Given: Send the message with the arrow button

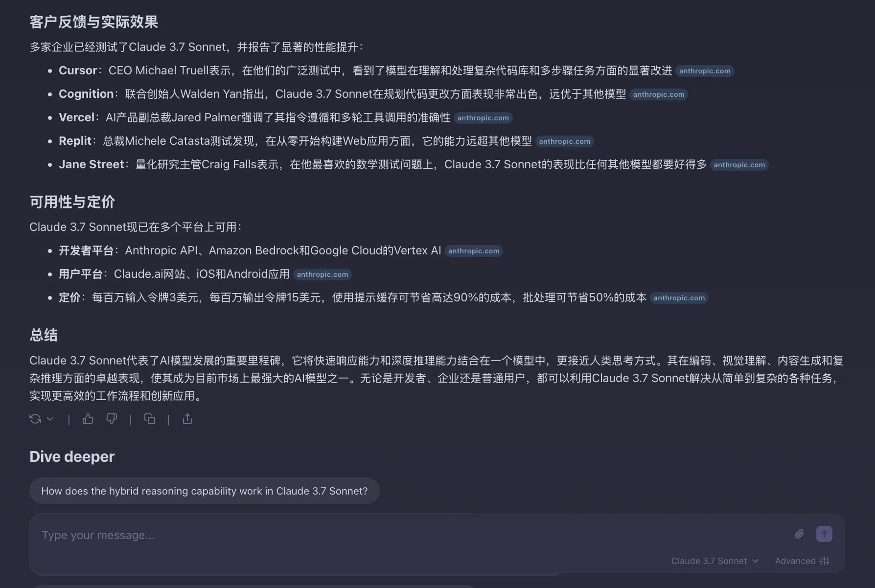Looking at the screenshot, I should pyautogui.click(x=824, y=534).
